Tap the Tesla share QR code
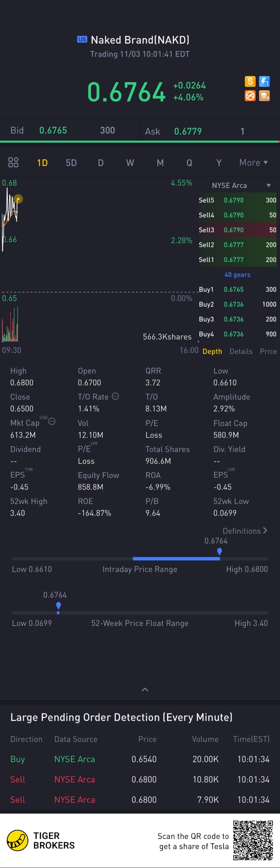Viewport: 280px width, 868px height. pyautogui.click(x=253, y=840)
